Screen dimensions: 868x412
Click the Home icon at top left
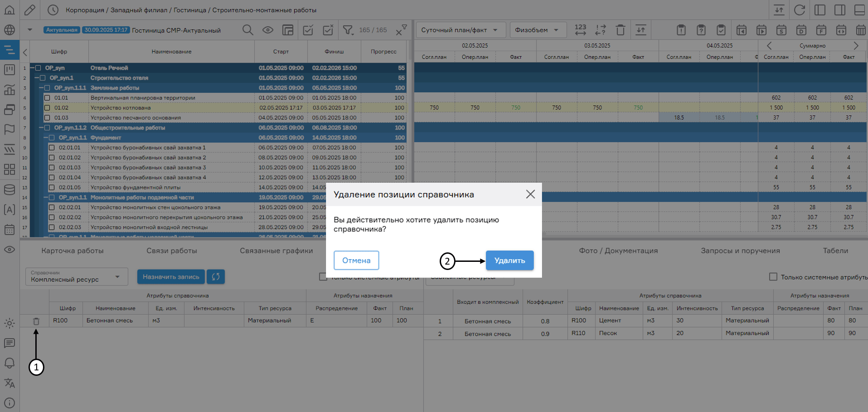[x=9, y=9]
